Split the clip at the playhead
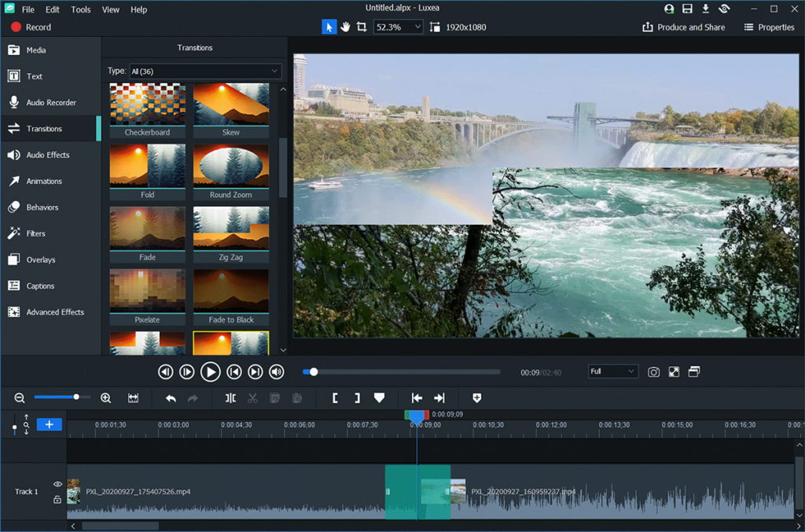Viewport: 805px width, 532px height. click(230, 398)
